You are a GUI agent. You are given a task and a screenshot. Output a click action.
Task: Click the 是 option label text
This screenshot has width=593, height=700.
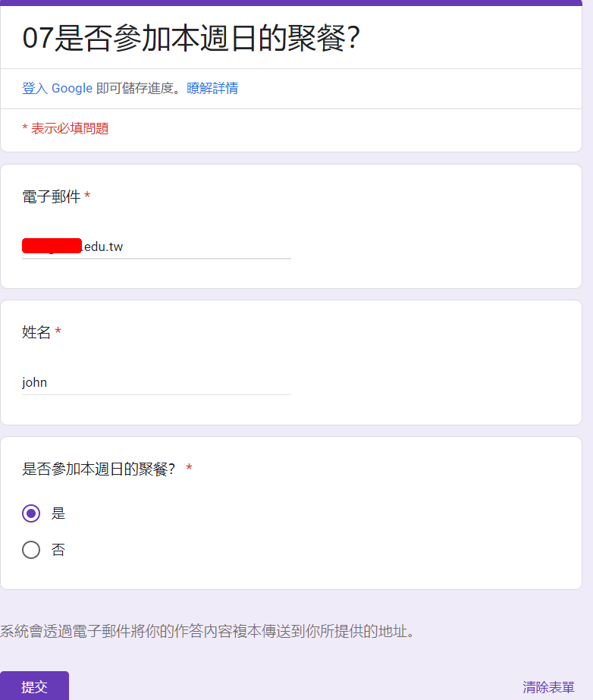[58, 513]
